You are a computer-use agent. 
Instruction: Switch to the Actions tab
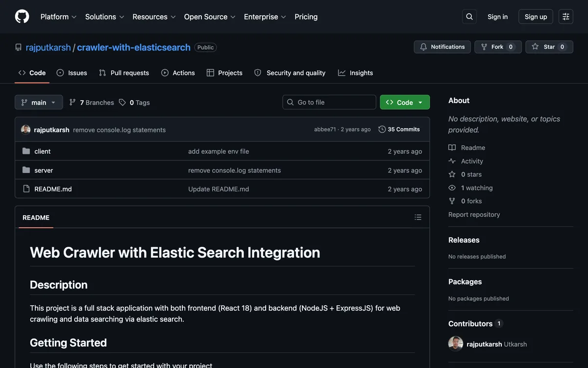click(178, 73)
